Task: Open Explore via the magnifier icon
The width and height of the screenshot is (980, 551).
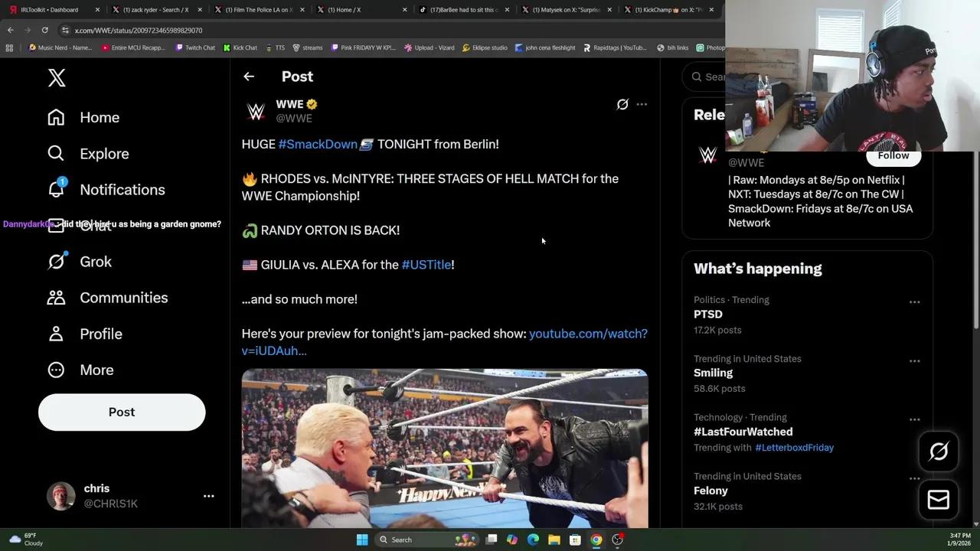Action: click(56, 153)
